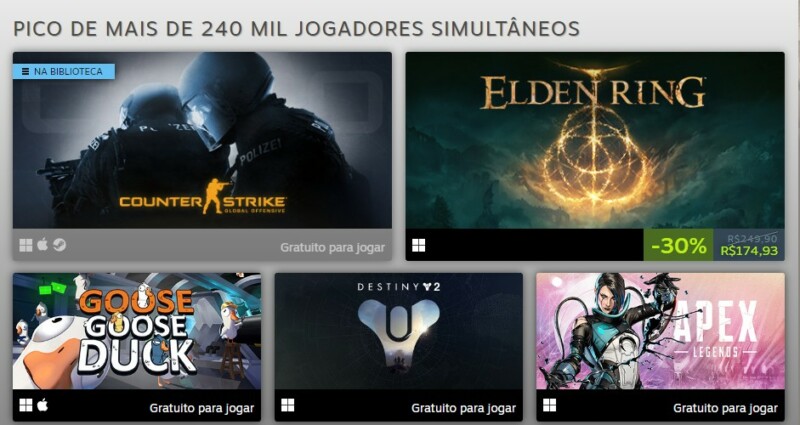Open the Elden Ring game banner
This screenshot has width=800, height=425.
595,140
